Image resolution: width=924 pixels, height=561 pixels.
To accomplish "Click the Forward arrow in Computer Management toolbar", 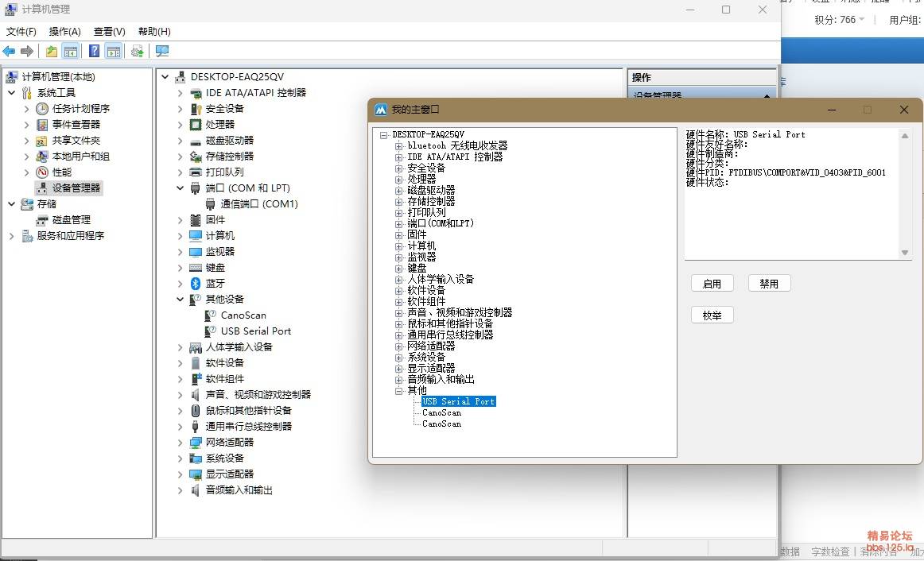I will tap(26, 51).
